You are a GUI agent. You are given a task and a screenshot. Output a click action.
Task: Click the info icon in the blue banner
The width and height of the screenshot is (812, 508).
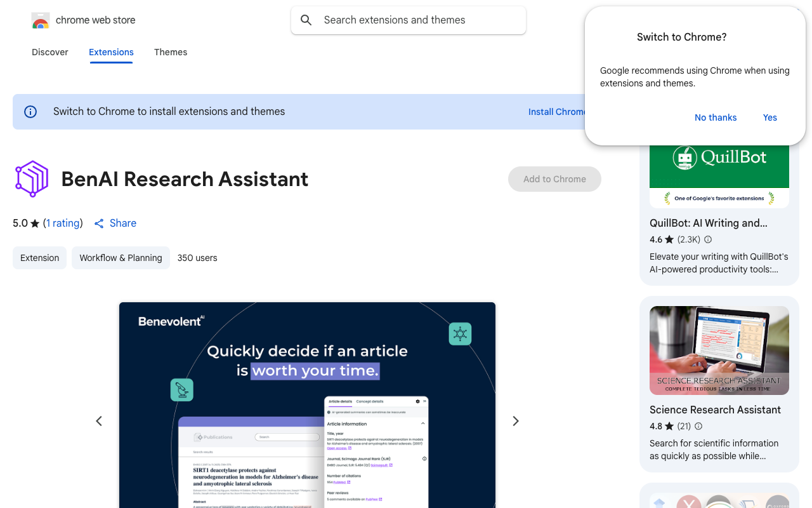tap(30, 112)
